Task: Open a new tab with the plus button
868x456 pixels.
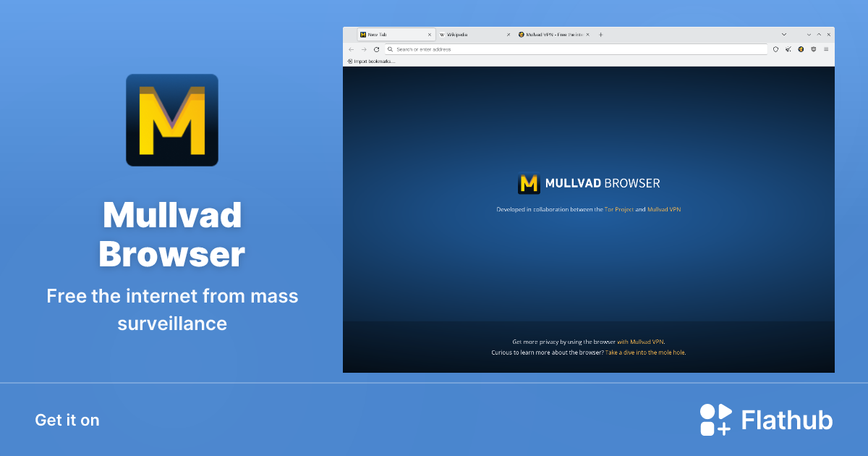Action: pyautogui.click(x=600, y=34)
